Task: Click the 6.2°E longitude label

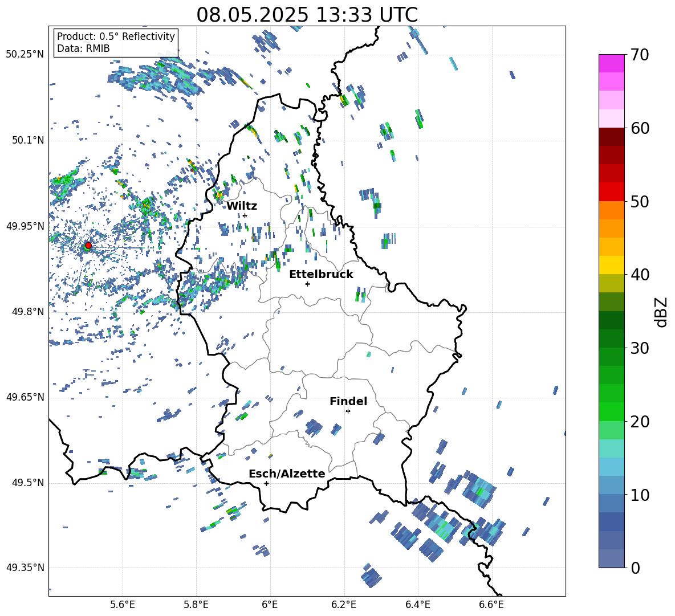Action: point(344,605)
